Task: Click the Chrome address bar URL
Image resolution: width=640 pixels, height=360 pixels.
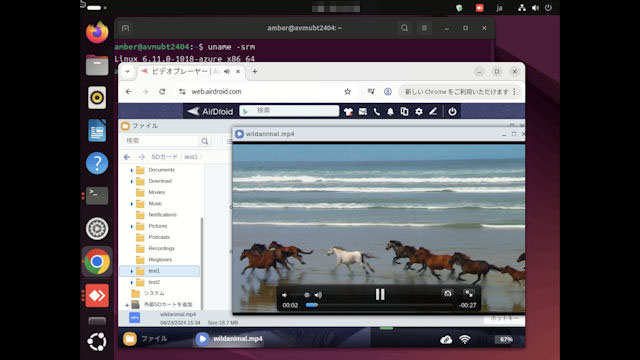Action: (x=216, y=91)
